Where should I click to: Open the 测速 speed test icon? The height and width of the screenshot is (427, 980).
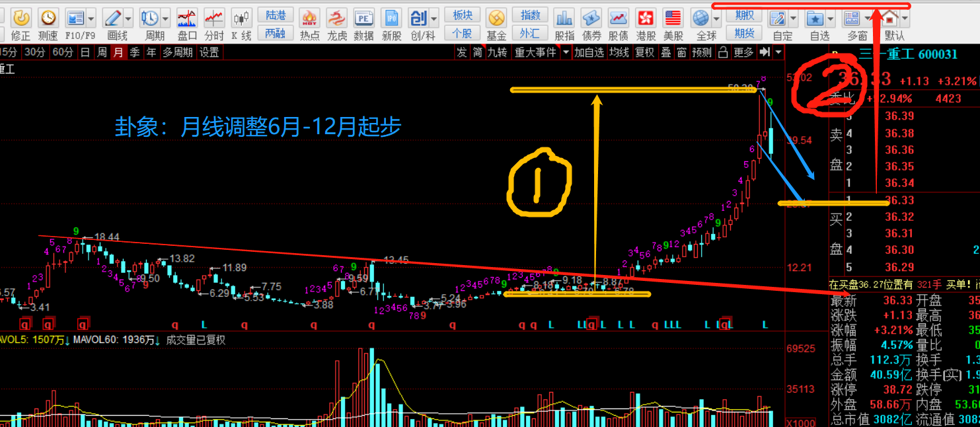coord(48,18)
